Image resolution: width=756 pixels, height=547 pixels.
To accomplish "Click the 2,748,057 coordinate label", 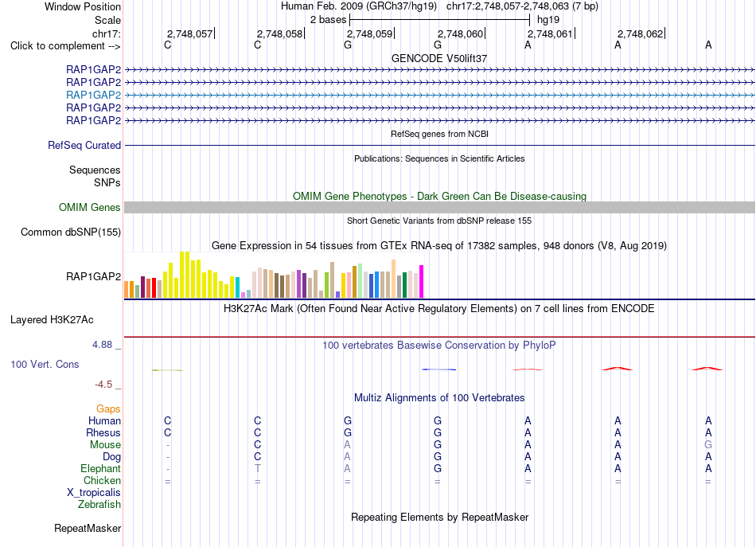I will (x=189, y=33).
